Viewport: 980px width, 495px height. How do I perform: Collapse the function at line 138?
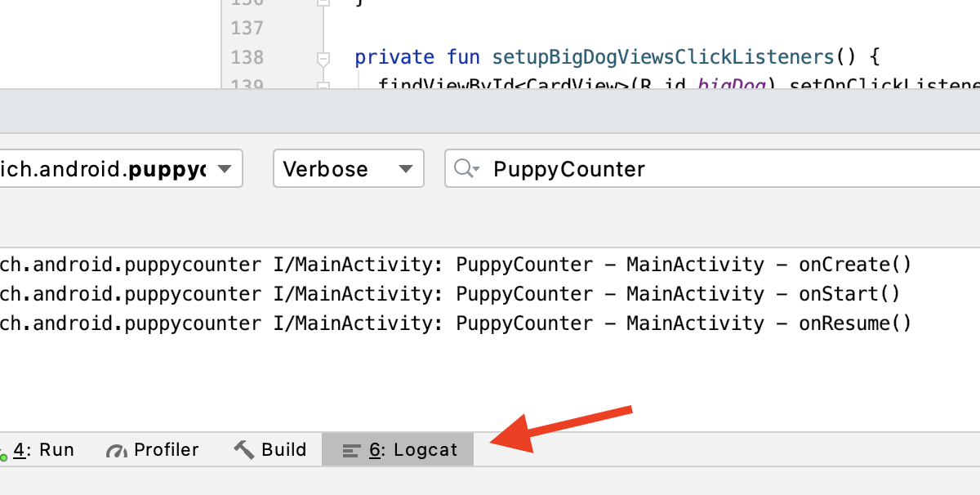(323, 58)
